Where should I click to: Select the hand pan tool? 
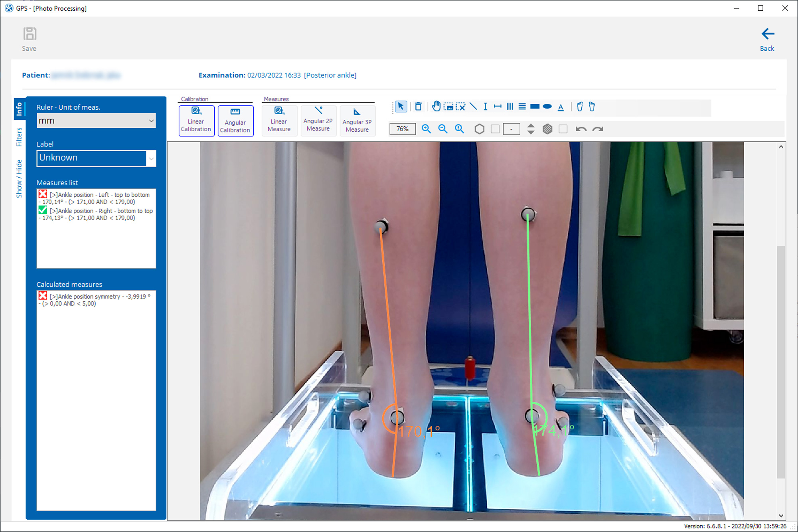click(x=436, y=107)
